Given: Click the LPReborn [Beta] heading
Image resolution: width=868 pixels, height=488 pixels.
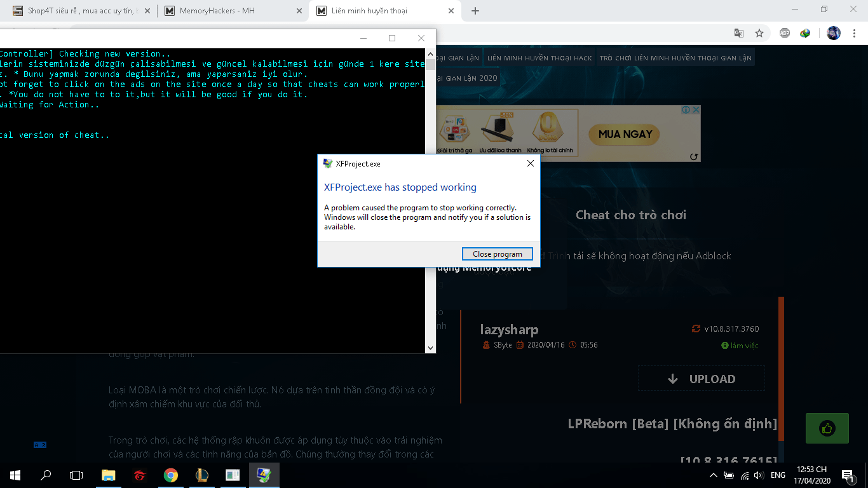Looking at the screenshot, I should coord(672,424).
